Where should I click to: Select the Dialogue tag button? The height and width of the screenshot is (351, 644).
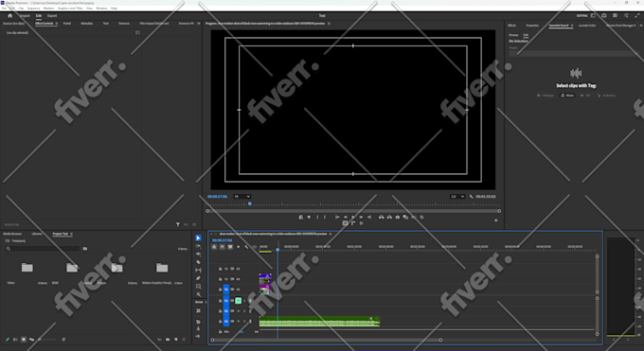tap(546, 96)
